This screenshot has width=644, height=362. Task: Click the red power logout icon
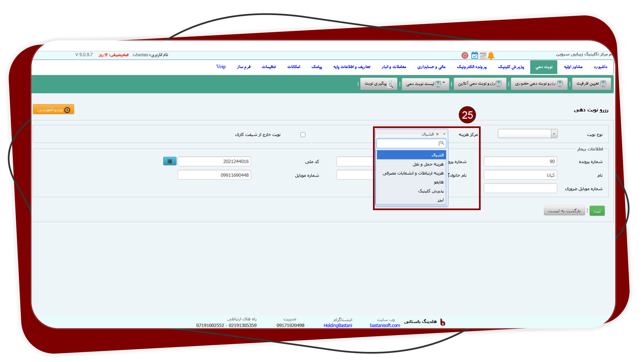465,55
